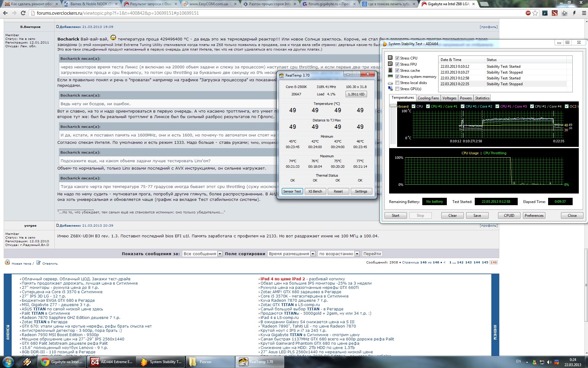The height and width of the screenshot is (368, 588).
Task: Click the new topic icon on the forum
Action: pos(7,262)
